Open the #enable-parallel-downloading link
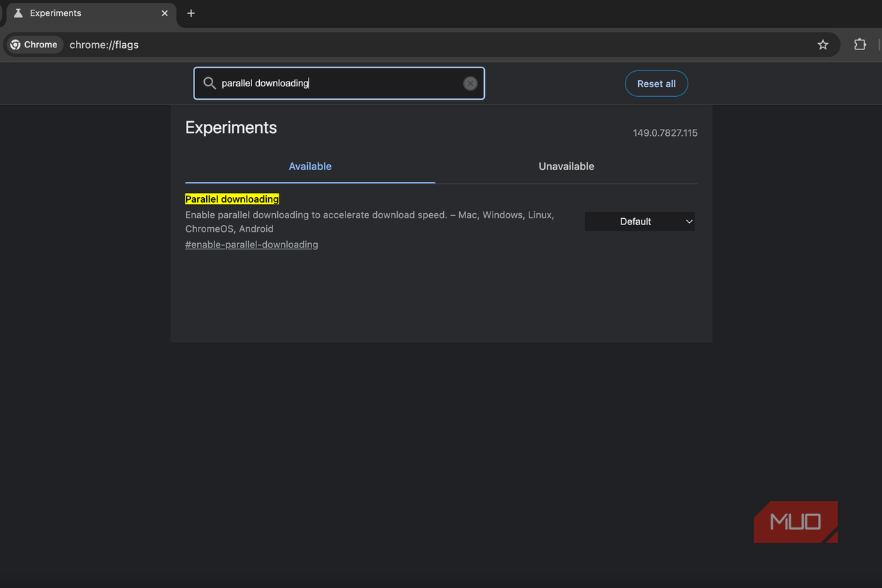This screenshot has width=882, height=588. 252,245
